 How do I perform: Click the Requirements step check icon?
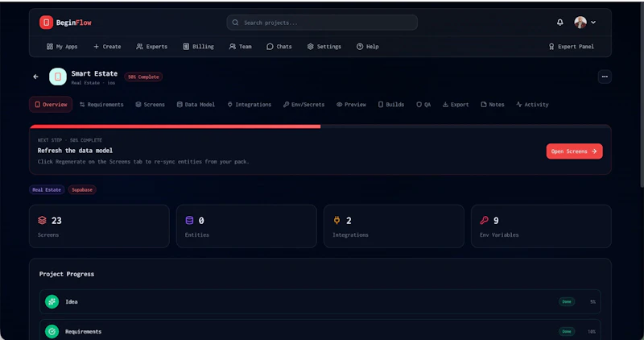pos(52,331)
